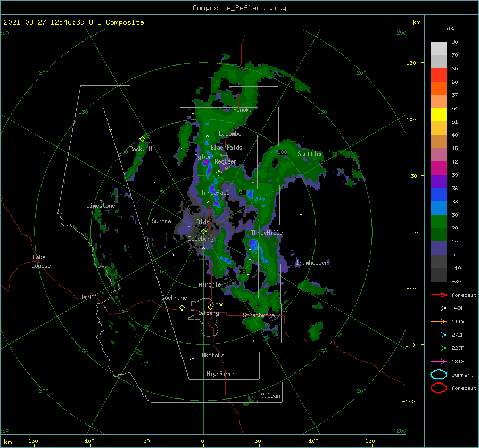Click the Lake Louise label

[x=41, y=262]
